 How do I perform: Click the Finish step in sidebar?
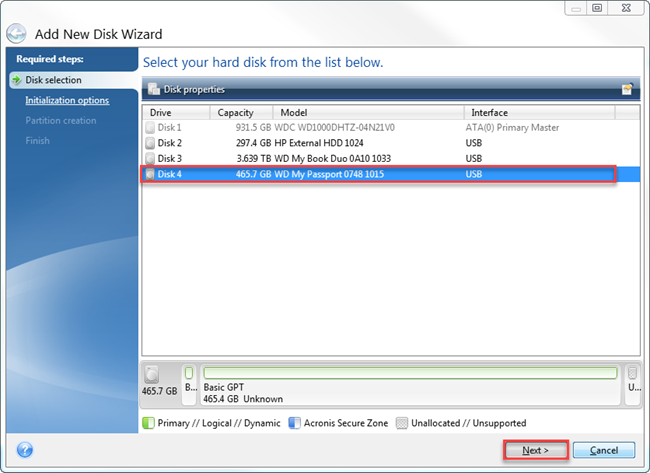click(37, 141)
